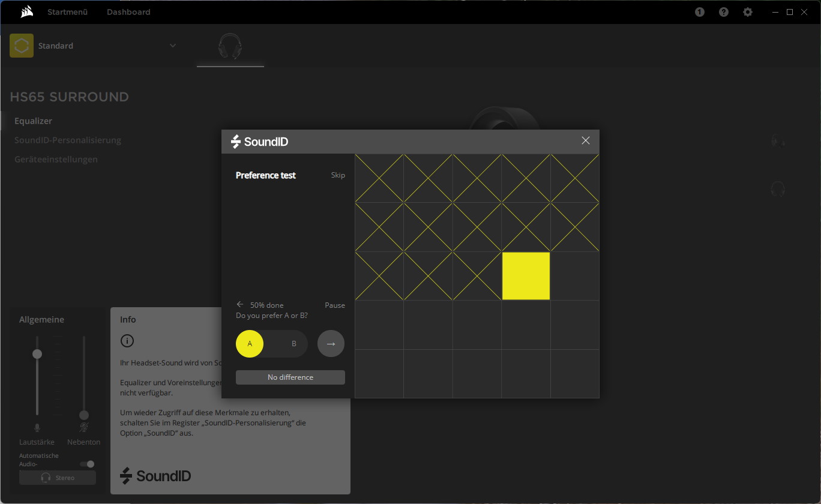The image size is (821, 504).
Task: Click the next arrow round button
Action: pos(331,344)
